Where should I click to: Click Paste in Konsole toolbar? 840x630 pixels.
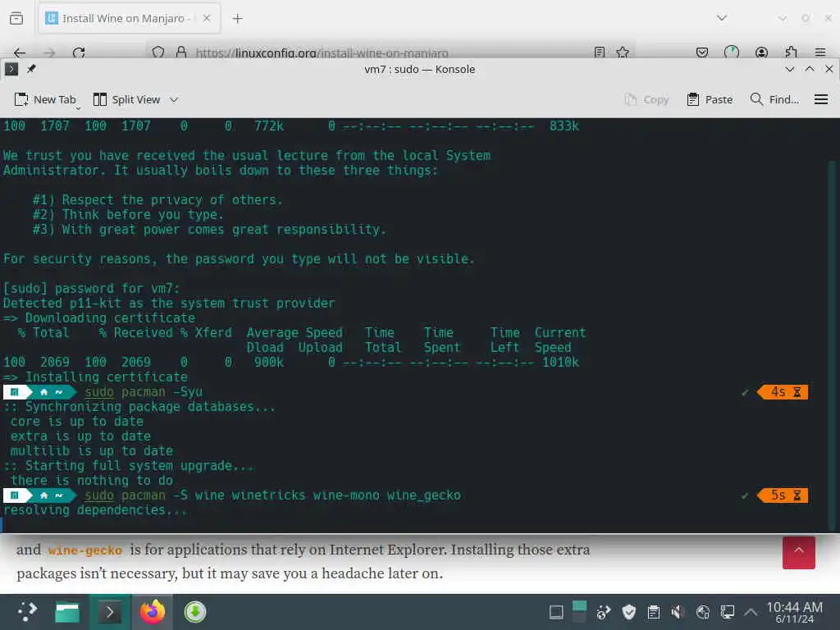pyautogui.click(x=710, y=99)
